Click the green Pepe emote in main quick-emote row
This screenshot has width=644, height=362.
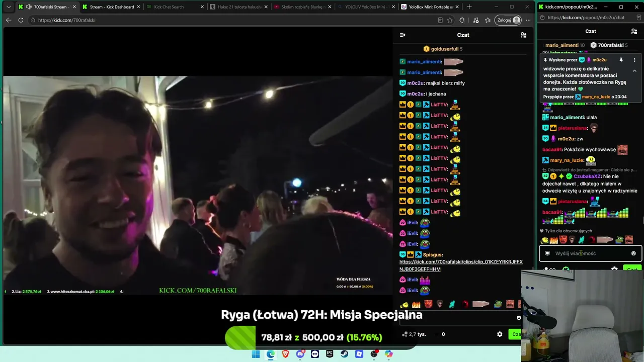[498, 304]
